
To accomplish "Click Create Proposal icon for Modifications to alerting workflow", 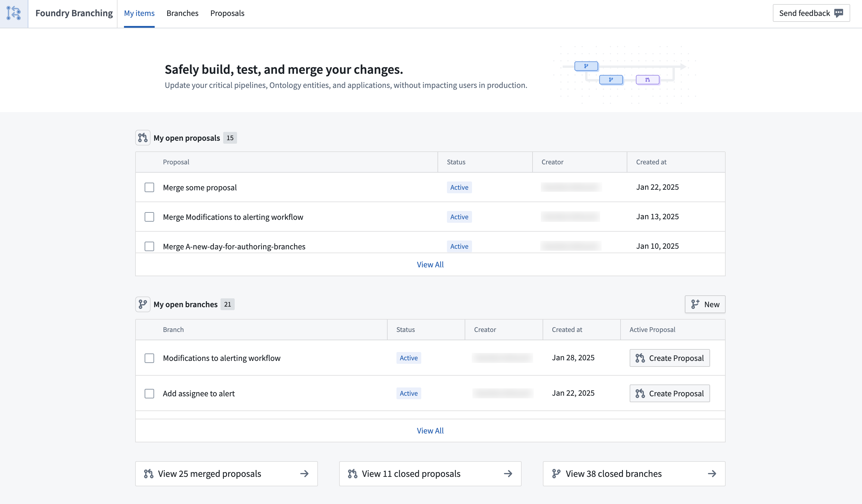I will (639, 358).
